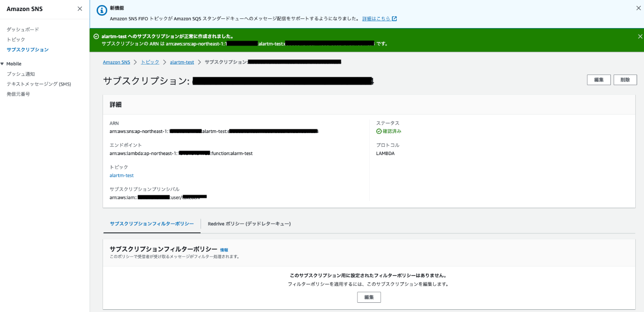Click the top 編集 button
The image size is (644, 312).
pos(599,80)
